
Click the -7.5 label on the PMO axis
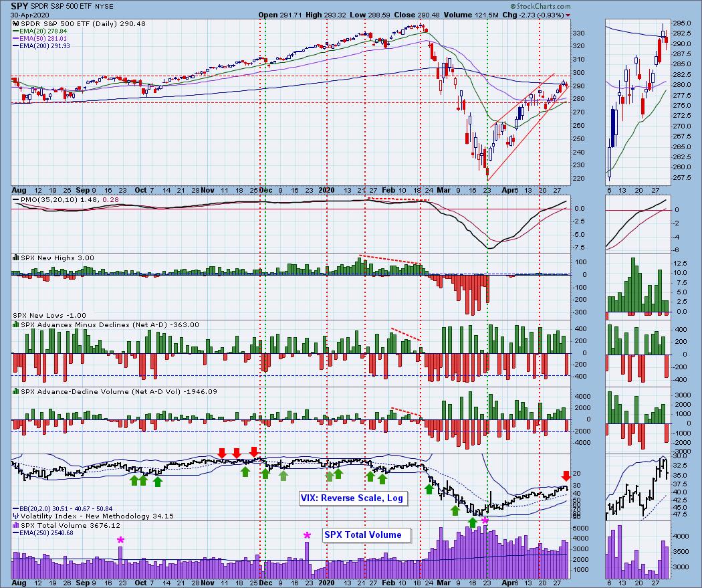tap(580, 248)
